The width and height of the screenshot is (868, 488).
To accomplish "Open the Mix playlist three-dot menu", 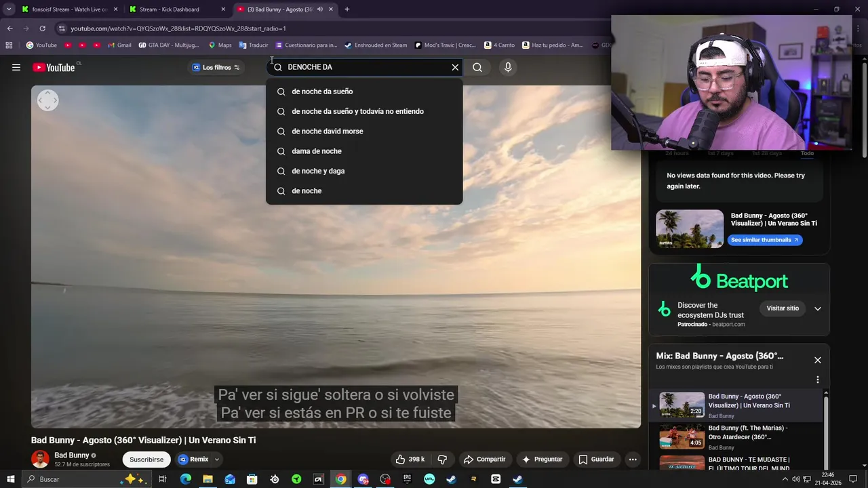I will 817,380.
